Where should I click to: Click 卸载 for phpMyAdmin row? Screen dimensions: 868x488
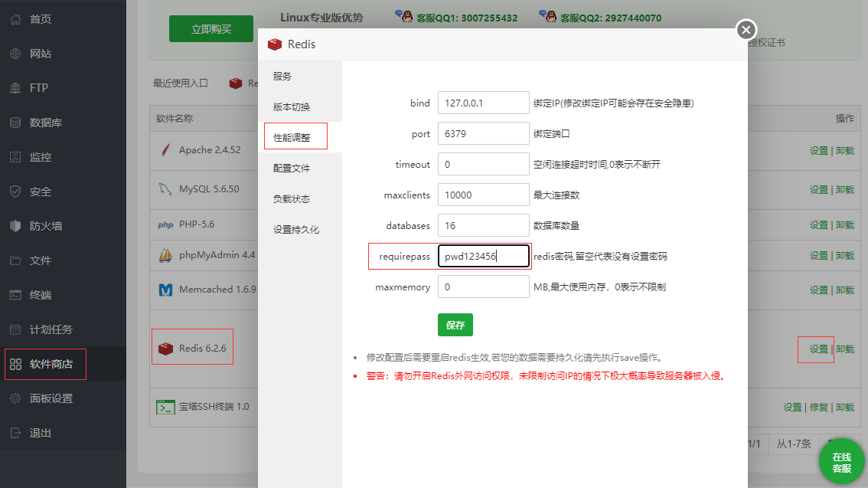point(845,256)
